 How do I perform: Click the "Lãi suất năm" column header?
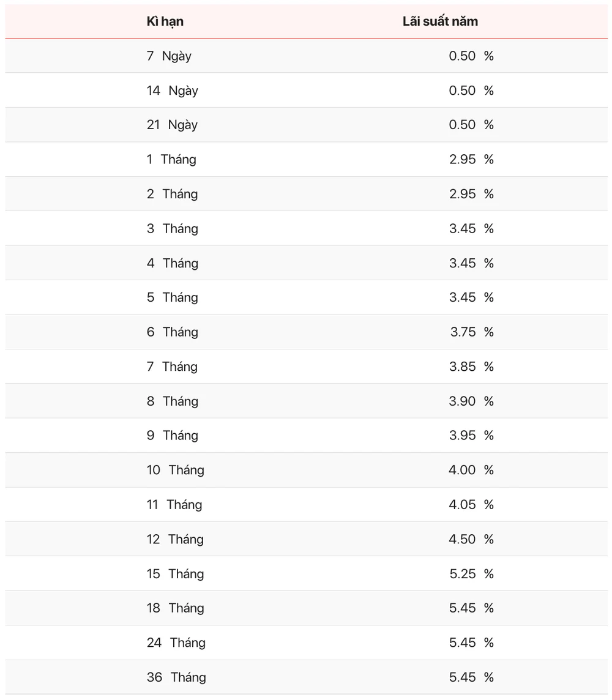[440, 21]
